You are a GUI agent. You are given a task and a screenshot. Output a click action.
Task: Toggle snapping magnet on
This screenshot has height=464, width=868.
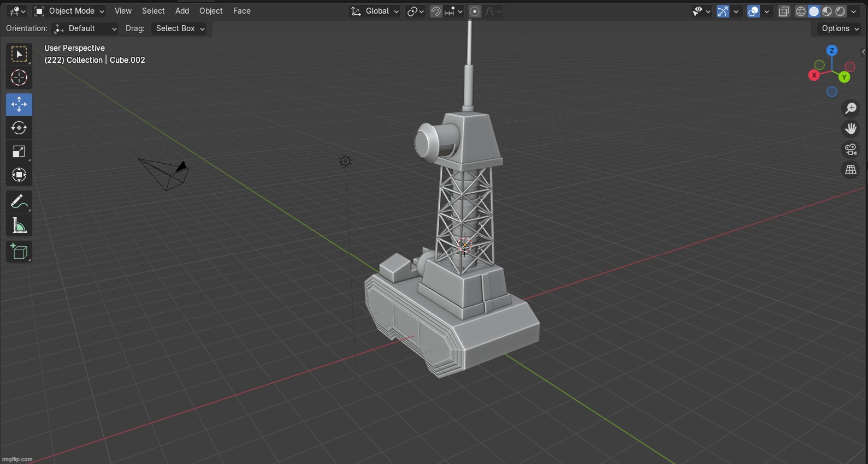436,11
